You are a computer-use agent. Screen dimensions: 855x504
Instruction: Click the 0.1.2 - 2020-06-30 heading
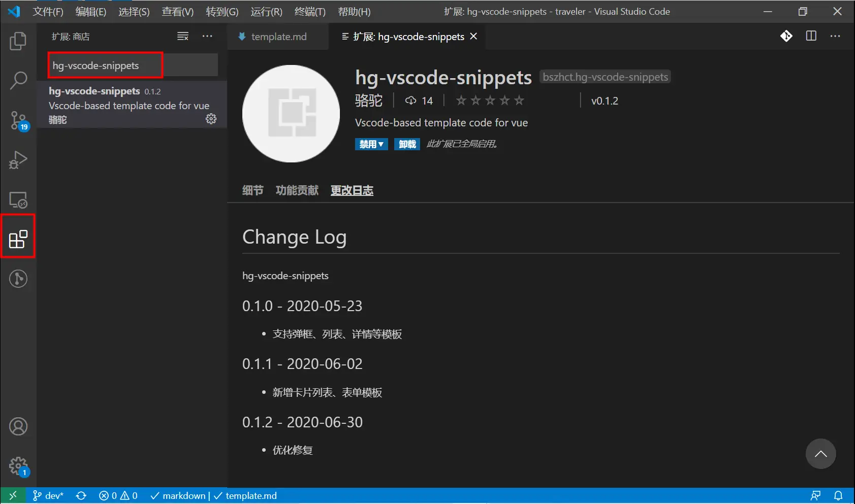[x=302, y=422]
